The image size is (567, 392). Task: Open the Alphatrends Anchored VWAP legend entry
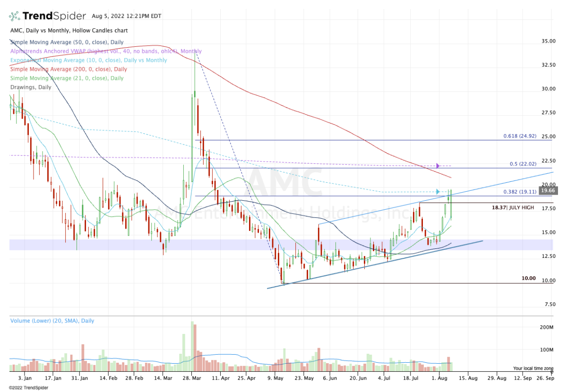[105, 51]
